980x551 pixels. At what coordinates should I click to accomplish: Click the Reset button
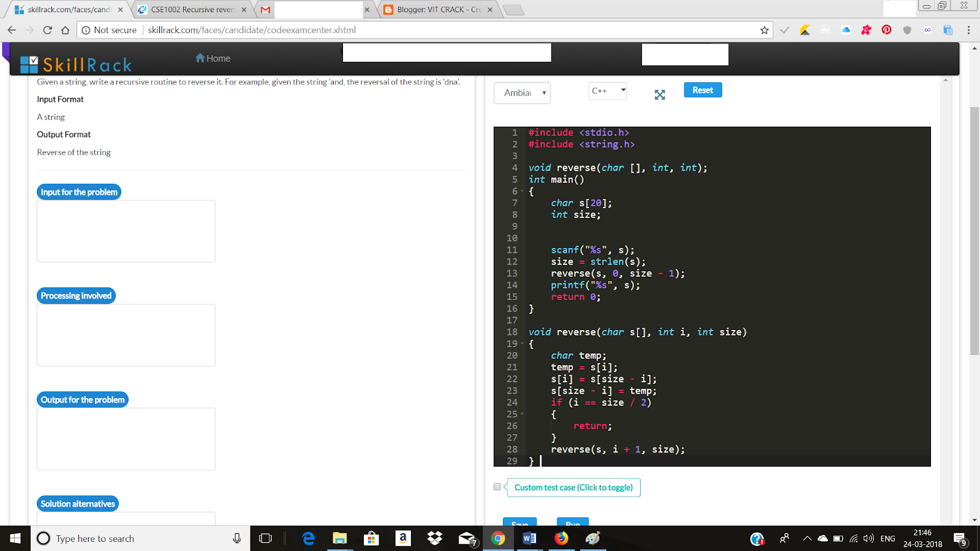click(x=702, y=89)
